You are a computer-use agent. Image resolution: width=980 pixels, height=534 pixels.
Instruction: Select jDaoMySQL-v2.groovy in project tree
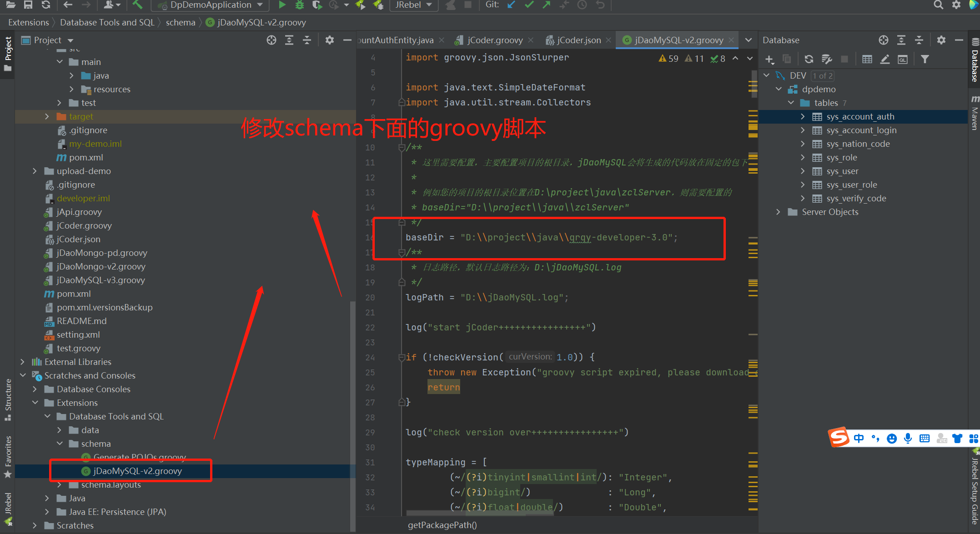tap(138, 471)
